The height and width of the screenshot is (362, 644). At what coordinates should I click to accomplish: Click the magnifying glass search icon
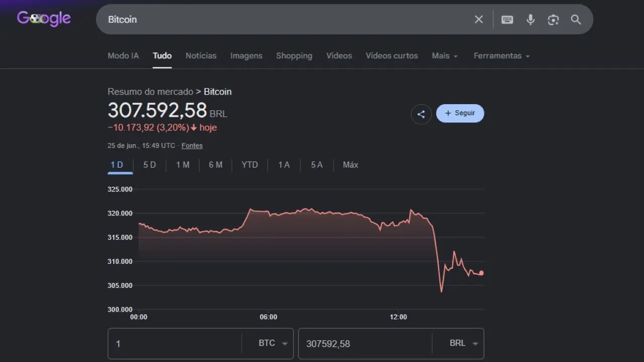tap(576, 20)
